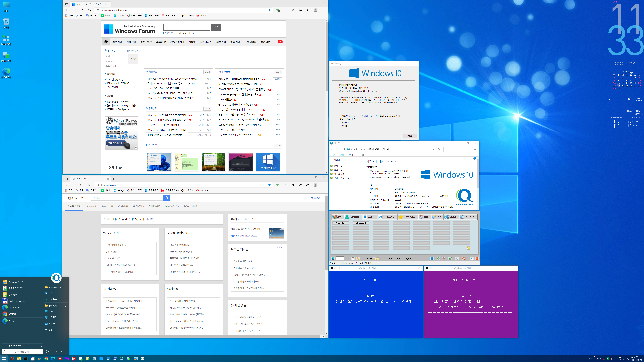The width and height of the screenshot is (644, 362).
Task: Click 모두 보기 link in 최근 게시물
Action: click(x=280, y=247)
